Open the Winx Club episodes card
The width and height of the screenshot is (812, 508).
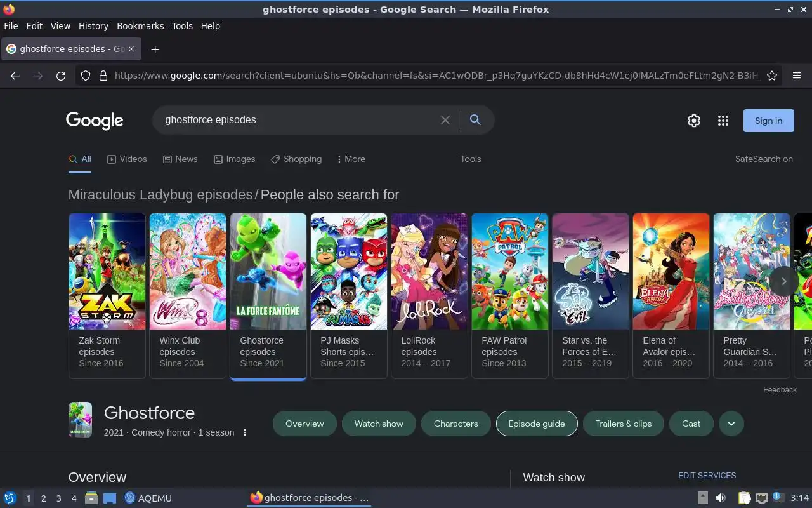point(188,296)
